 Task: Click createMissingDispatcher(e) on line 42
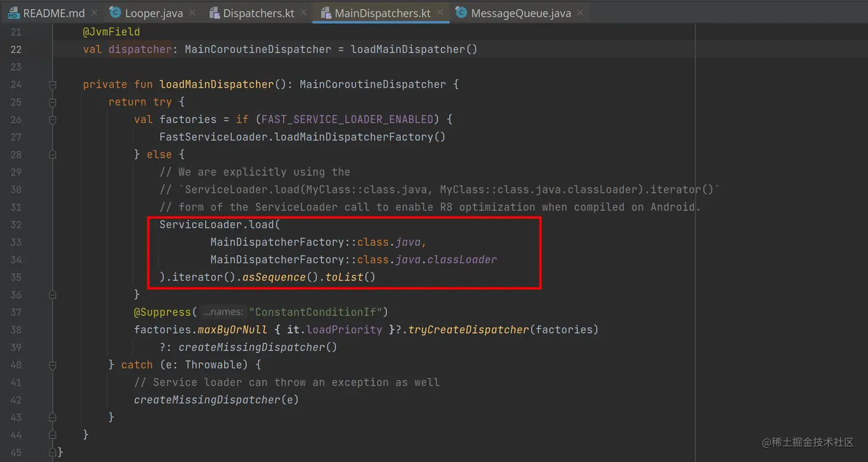(x=216, y=399)
